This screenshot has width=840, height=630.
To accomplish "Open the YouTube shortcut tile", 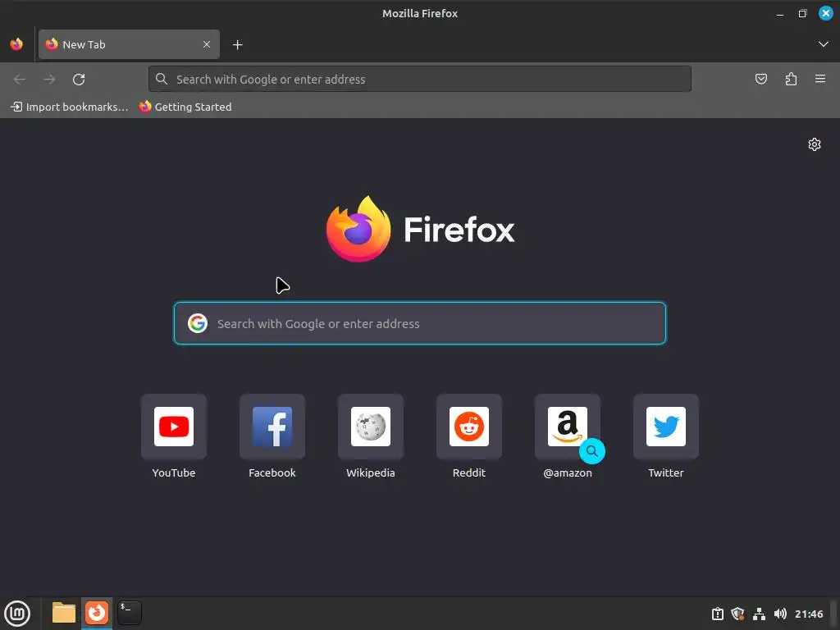I will (x=174, y=427).
